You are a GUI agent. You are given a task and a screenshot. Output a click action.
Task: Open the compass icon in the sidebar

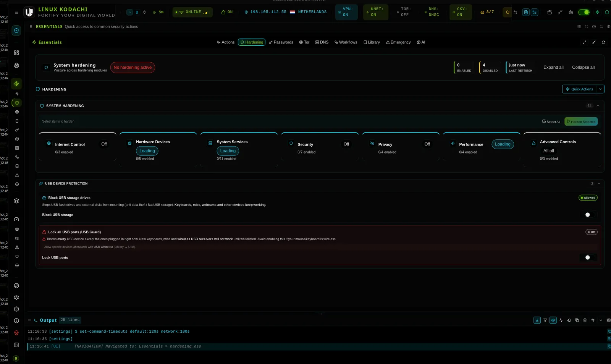(x=16, y=286)
